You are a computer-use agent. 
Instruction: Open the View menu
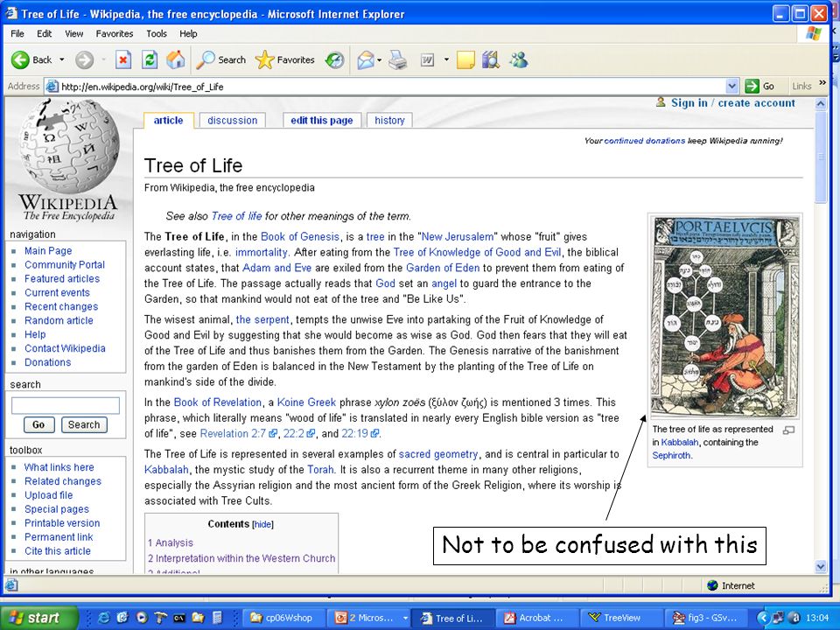pyautogui.click(x=73, y=33)
